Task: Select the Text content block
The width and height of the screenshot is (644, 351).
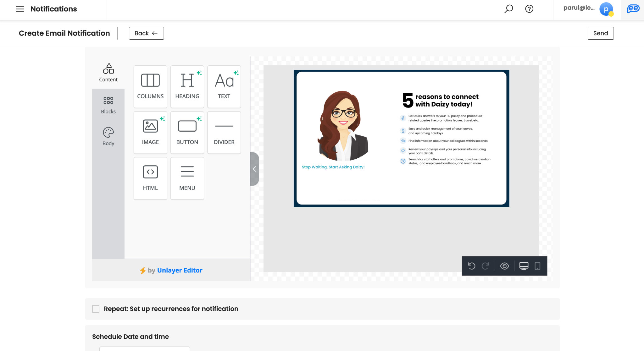Action: point(224,86)
